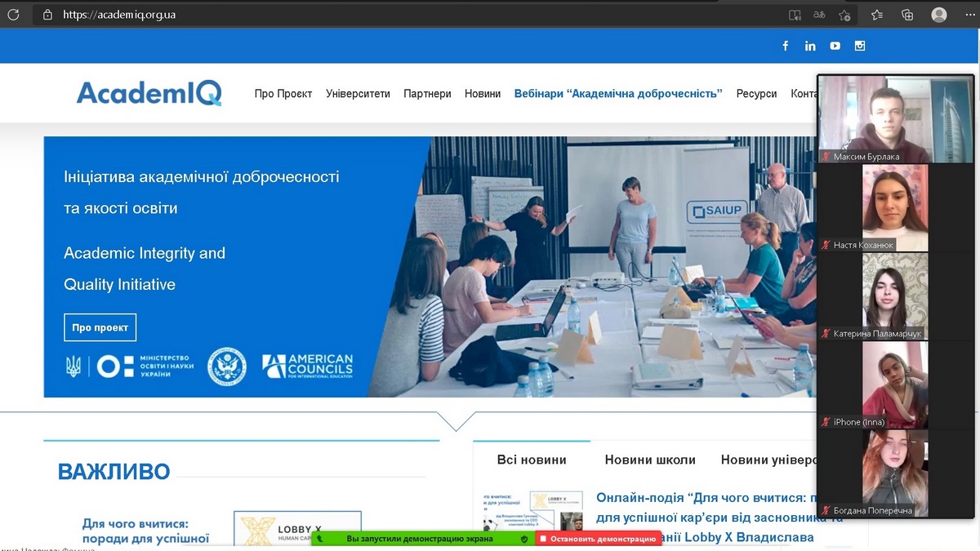Open the Університети menu item
Screen dimensions: 980x551
coord(358,94)
